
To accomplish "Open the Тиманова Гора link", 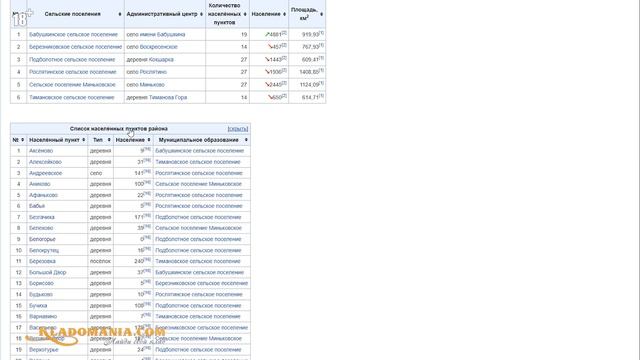I will point(168,98).
